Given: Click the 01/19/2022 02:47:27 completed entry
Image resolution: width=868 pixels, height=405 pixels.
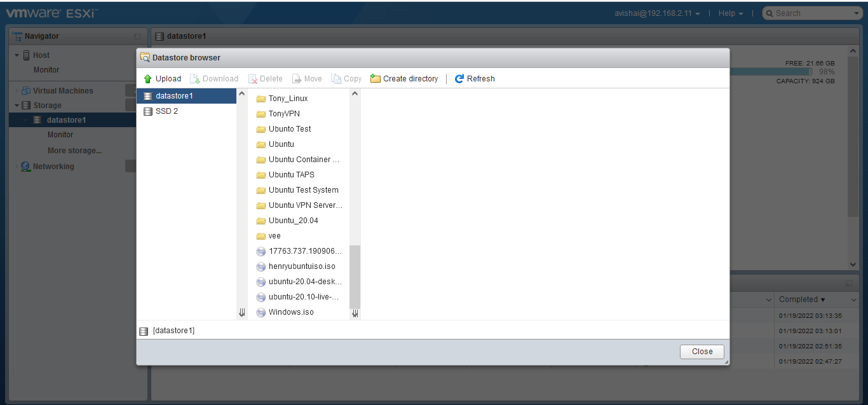Looking at the screenshot, I should pyautogui.click(x=810, y=361).
